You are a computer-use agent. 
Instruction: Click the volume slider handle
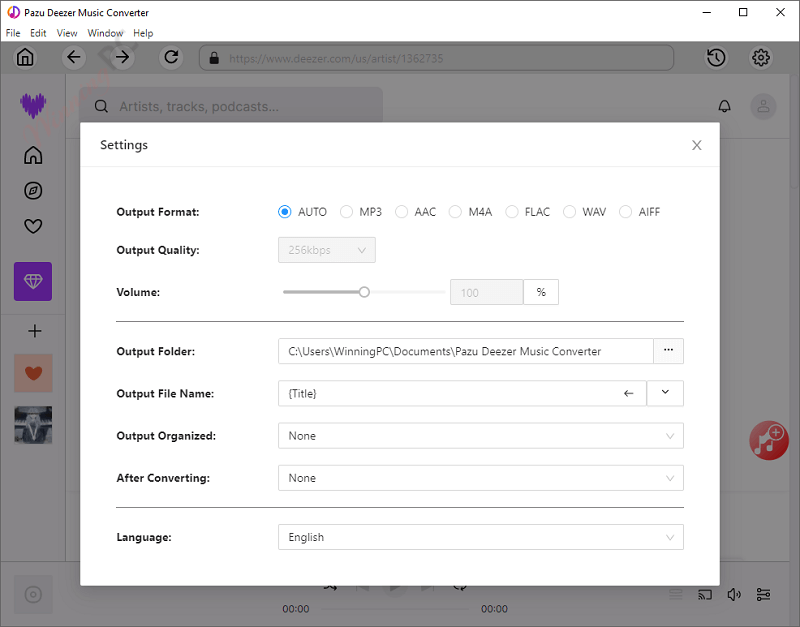coord(364,292)
